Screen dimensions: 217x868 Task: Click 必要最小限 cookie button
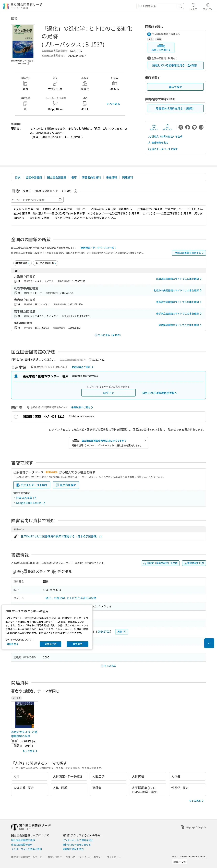51,644
